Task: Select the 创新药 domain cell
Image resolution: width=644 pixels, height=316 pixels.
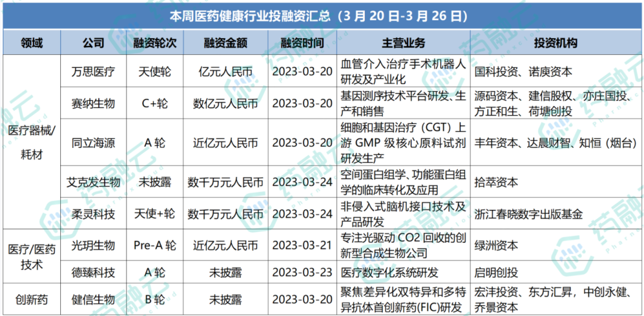Action: [x=32, y=299]
